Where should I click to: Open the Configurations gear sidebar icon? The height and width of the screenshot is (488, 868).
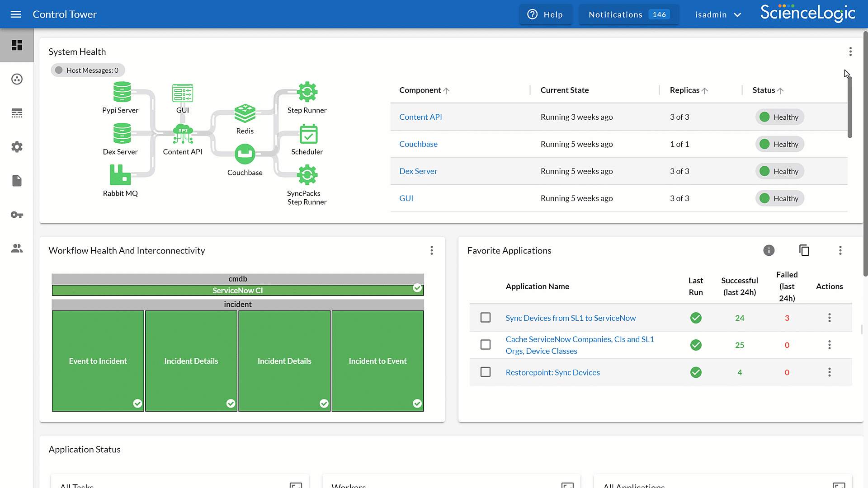[x=17, y=147]
